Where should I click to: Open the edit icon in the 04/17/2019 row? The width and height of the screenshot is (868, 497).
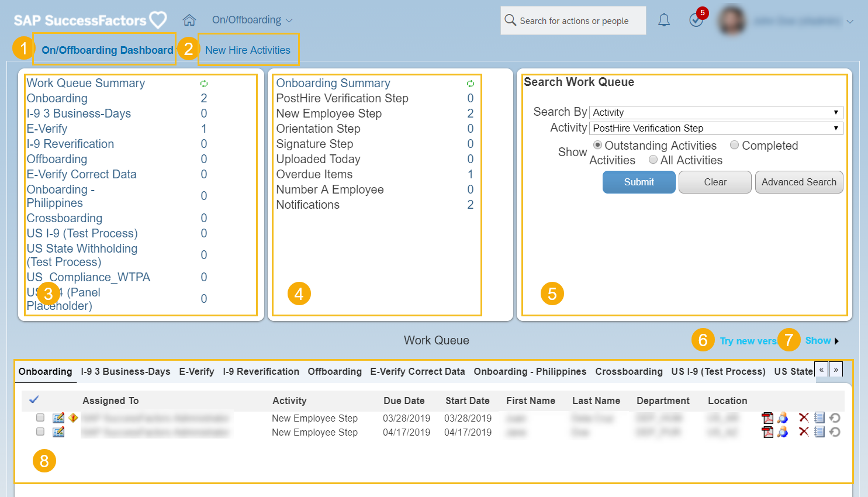(58, 432)
